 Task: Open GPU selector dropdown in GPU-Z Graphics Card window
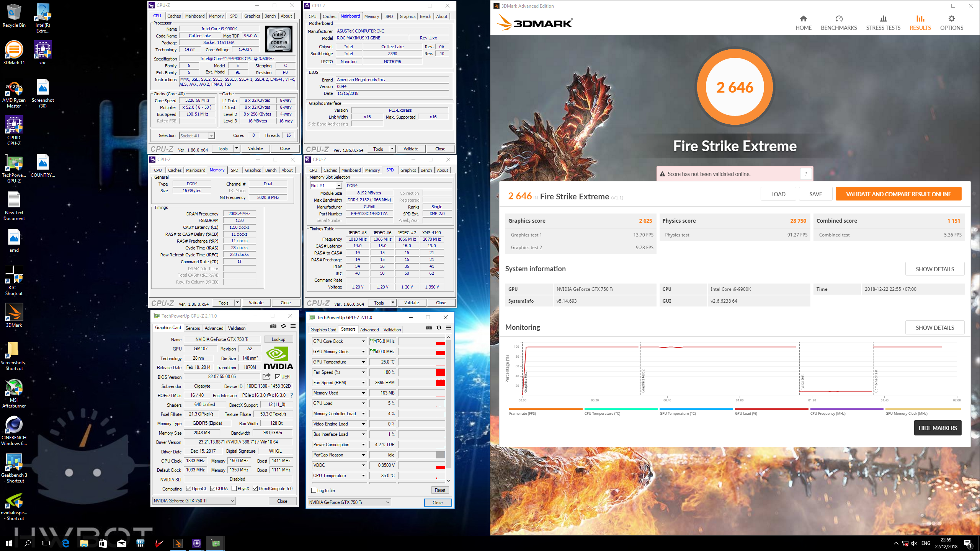[194, 501]
